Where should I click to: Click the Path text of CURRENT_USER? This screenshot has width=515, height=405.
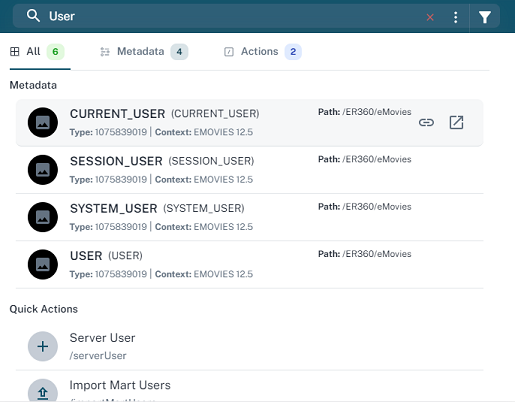[x=365, y=112]
